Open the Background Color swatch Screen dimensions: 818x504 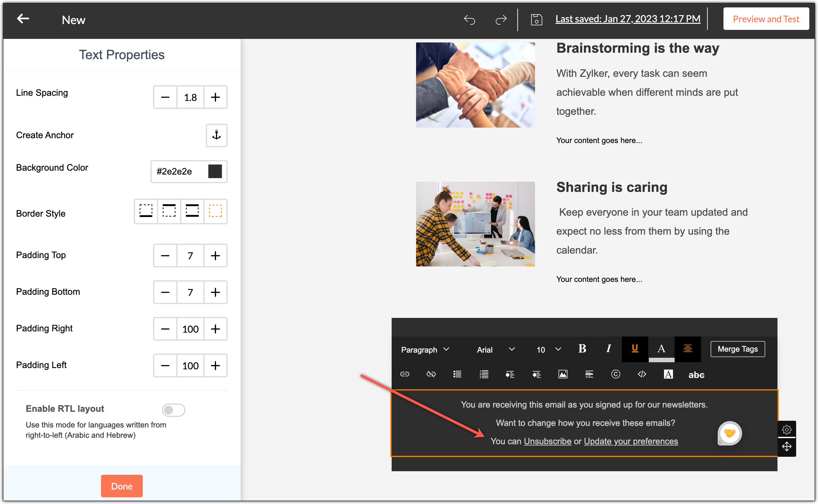[x=215, y=171]
